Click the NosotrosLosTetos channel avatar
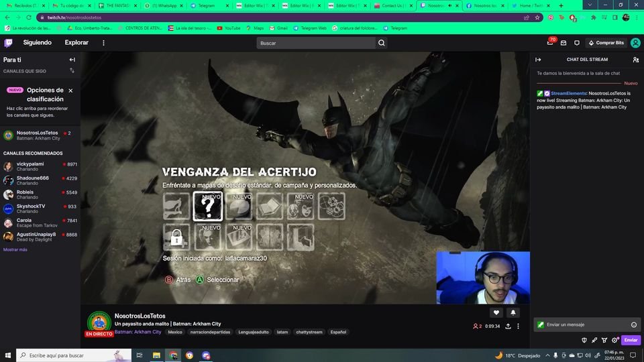 click(x=99, y=322)
